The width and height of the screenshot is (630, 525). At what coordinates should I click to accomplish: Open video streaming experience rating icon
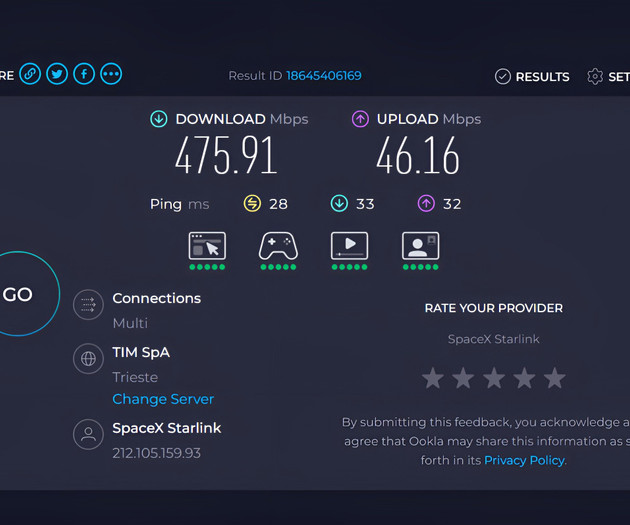pyautogui.click(x=349, y=246)
